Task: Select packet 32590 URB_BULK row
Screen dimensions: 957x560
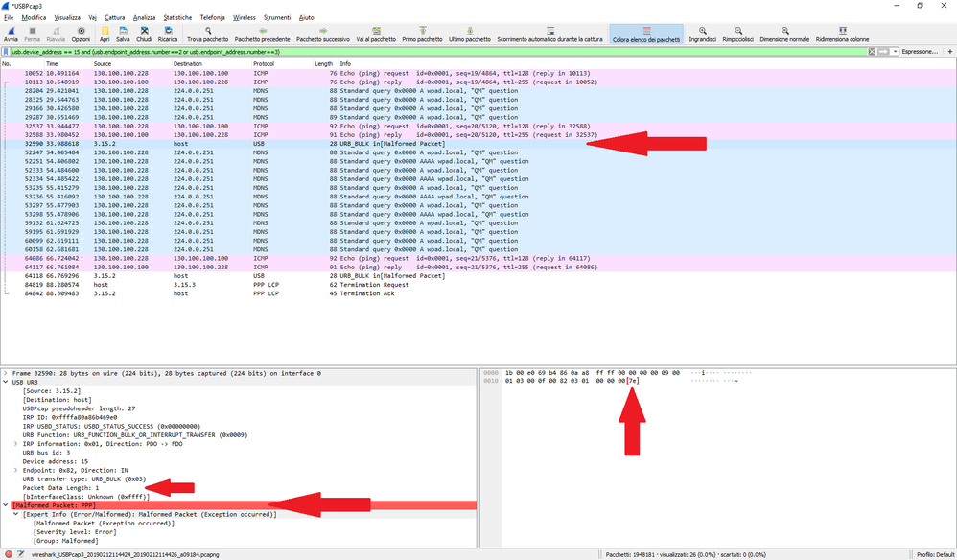Action: [478, 144]
